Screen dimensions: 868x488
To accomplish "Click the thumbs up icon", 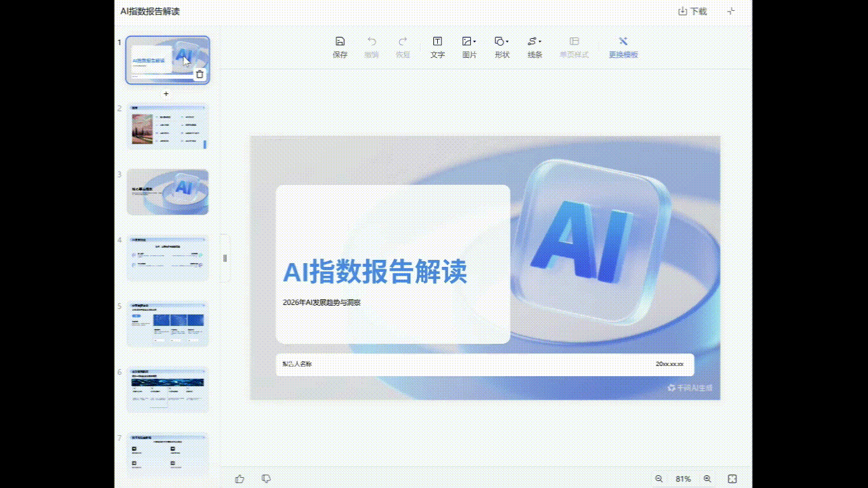I will point(240,478).
